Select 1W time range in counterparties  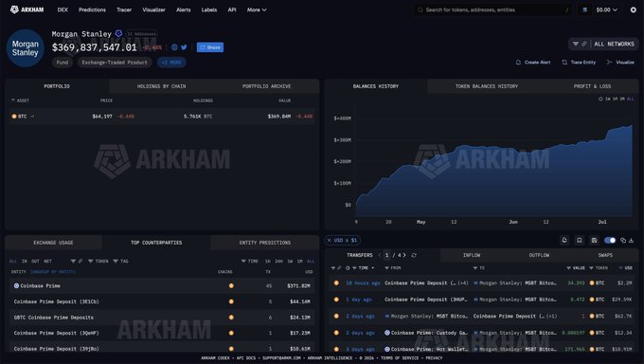290,262
